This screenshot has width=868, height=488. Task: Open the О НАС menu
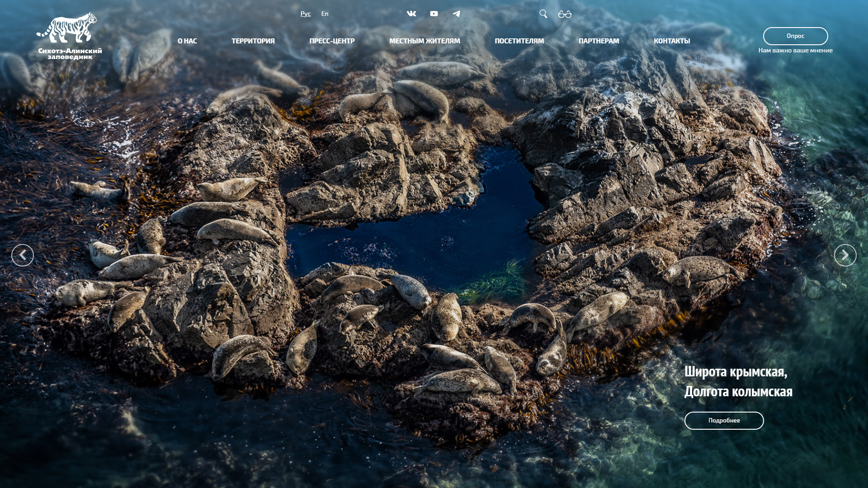tap(187, 41)
